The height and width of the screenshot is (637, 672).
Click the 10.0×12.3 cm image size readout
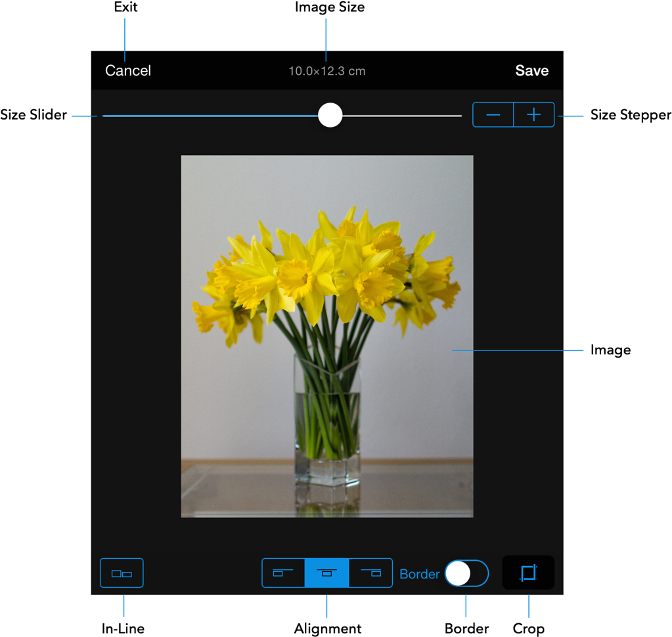coord(326,71)
